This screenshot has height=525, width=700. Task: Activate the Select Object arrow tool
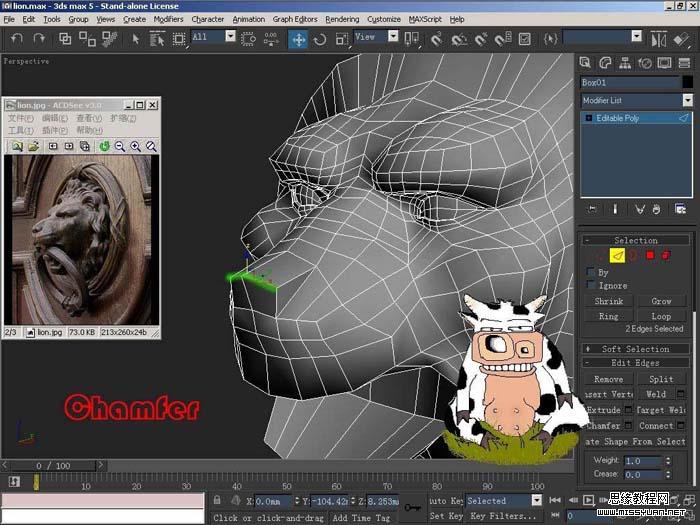136,39
